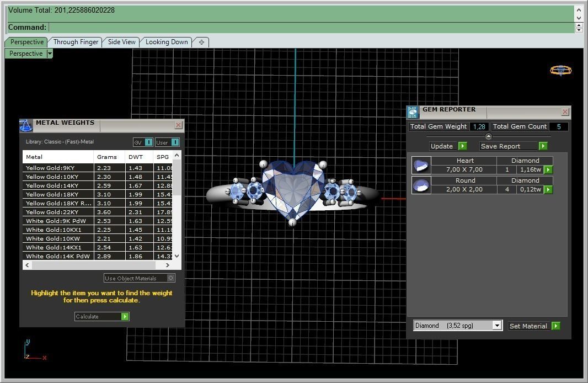
Task: Click the 0,12tw weight cell
Action: (x=530, y=189)
